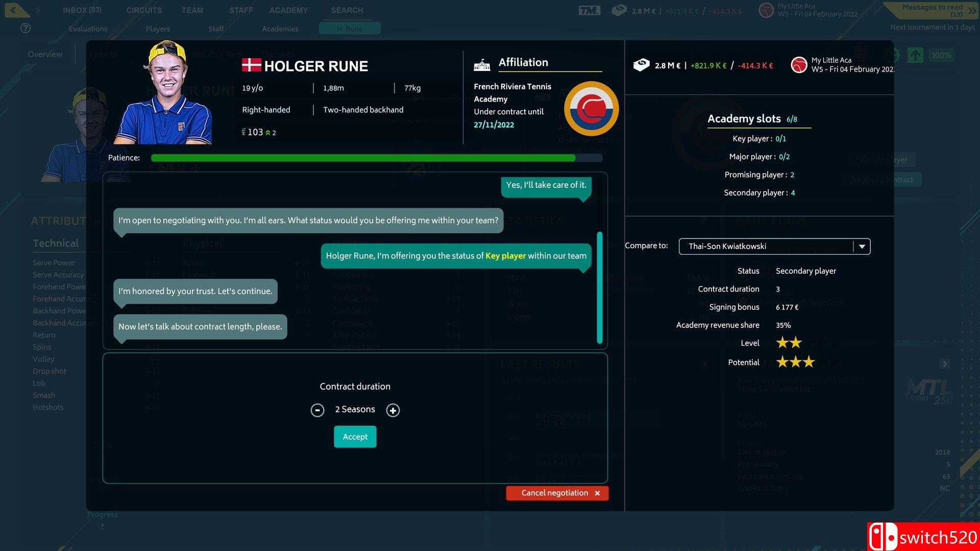This screenshot has width=980, height=551.
Task: Open the INBOX menu
Action: click(x=82, y=10)
